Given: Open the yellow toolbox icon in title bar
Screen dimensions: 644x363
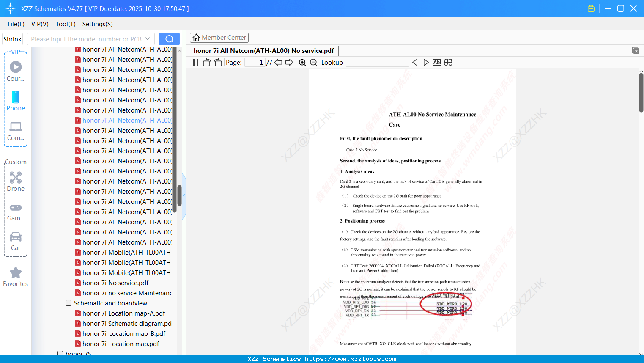Looking at the screenshot, I should [x=591, y=8].
